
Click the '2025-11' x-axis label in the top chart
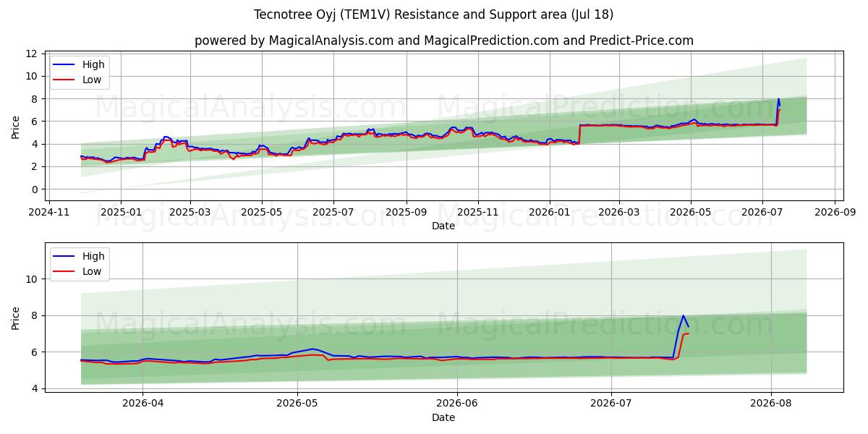point(477,213)
